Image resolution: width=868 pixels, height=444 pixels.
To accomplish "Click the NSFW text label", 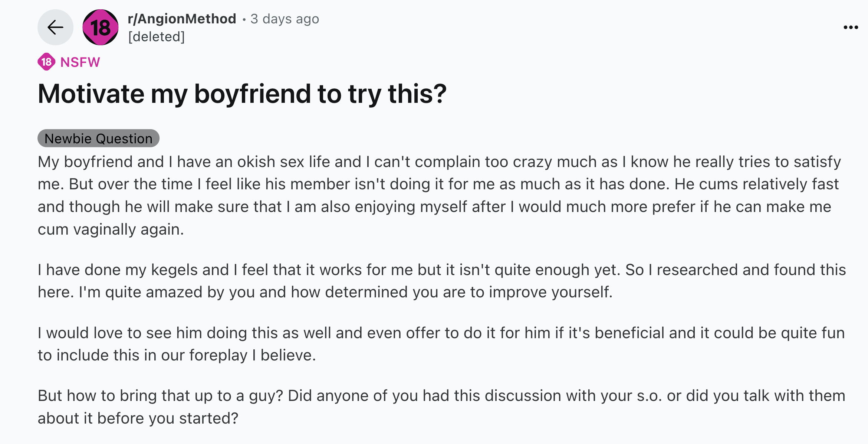I will [80, 62].
